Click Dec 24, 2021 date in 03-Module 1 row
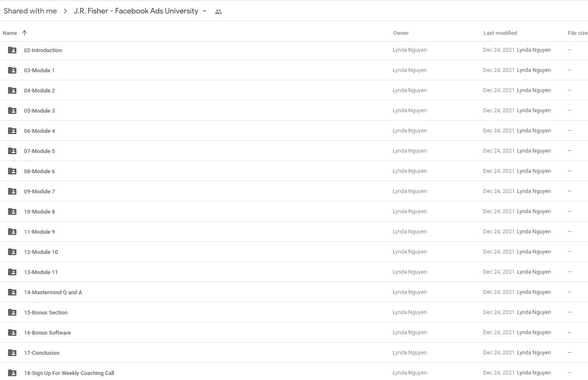588x380 pixels. [499, 70]
